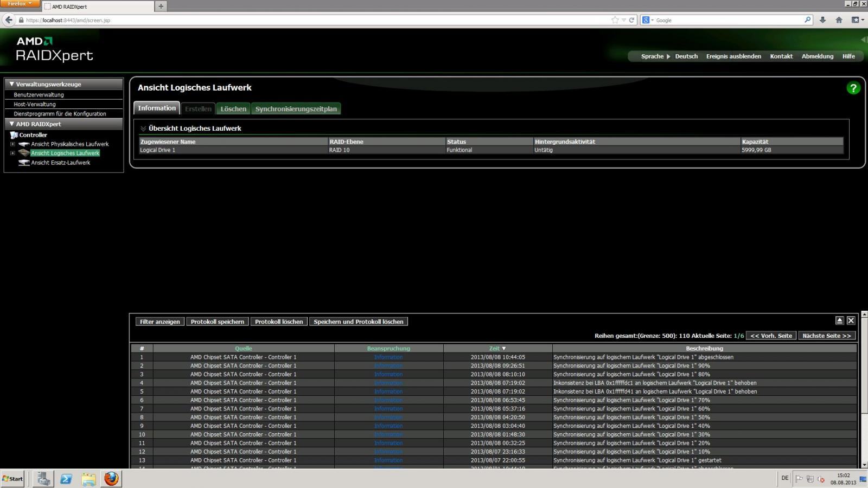Sort event log by Beanspruchung column
Viewport: 868px width, 488px height.
(388, 349)
